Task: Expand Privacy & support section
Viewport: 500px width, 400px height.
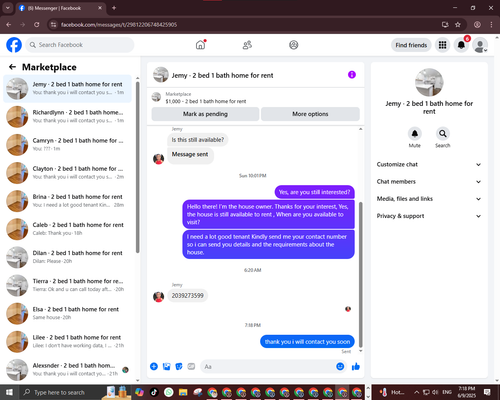Action: click(x=429, y=216)
